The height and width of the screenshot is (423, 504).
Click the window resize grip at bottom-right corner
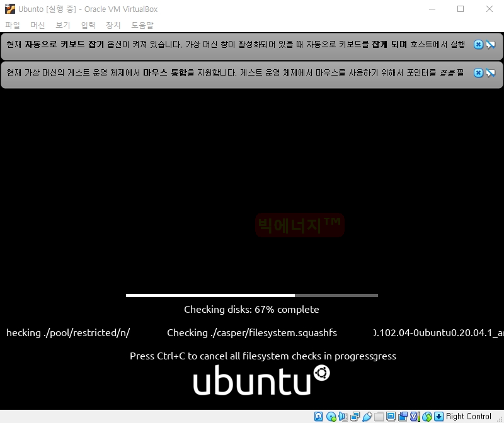click(500, 419)
